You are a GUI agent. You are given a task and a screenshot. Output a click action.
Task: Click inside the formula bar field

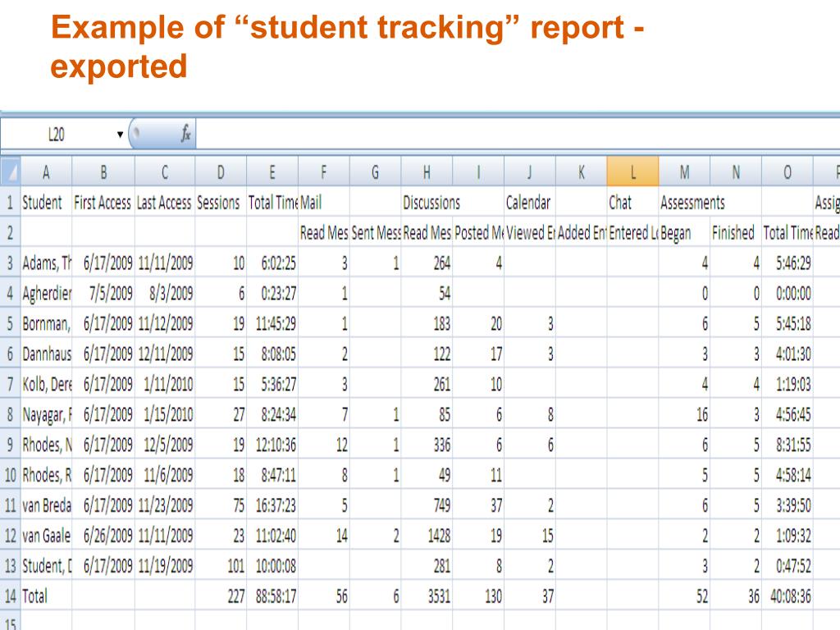tap(518, 134)
